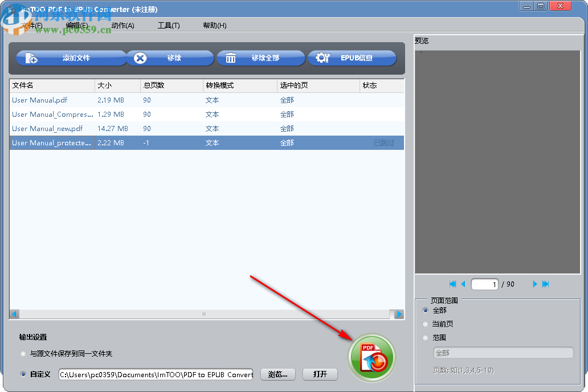Jump to first page in preview panel
Image resolution: width=588 pixels, height=392 pixels.
click(x=452, y=284)
